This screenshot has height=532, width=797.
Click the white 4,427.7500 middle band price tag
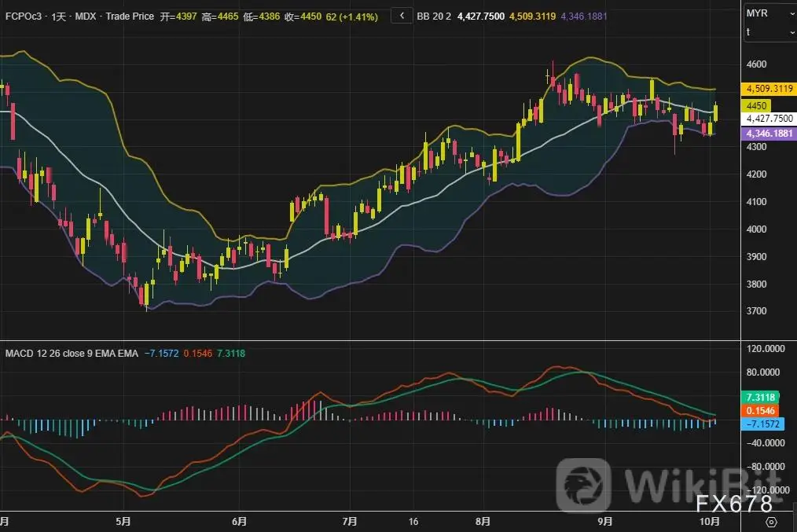pos(769,119)
